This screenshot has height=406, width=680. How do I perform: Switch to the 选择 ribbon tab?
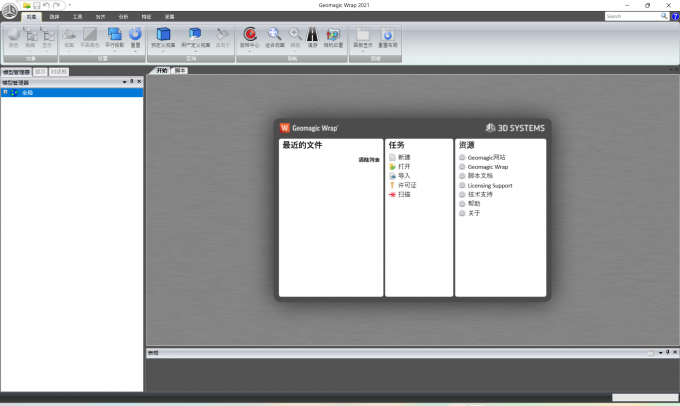point(54,17)
